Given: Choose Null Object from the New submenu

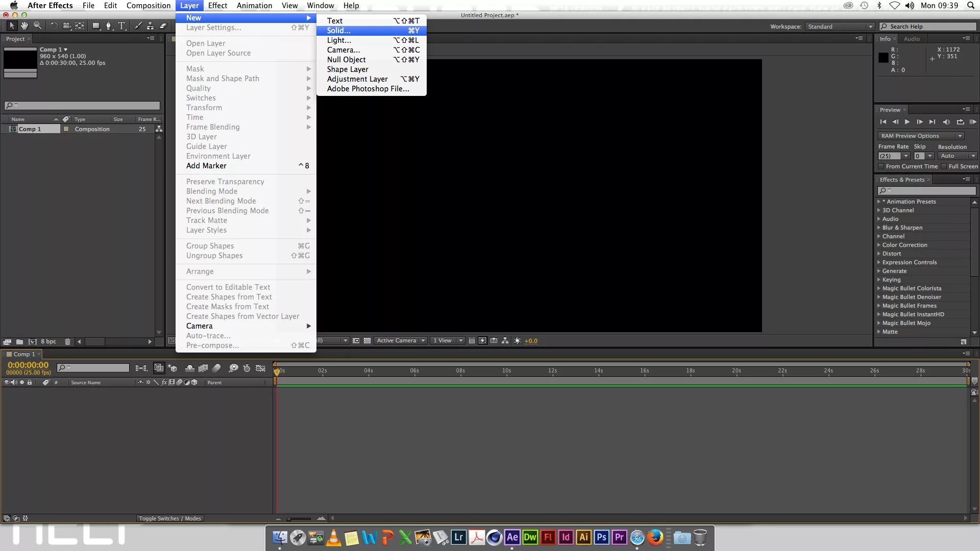Looking at the screenshot, I should point(372,60).
